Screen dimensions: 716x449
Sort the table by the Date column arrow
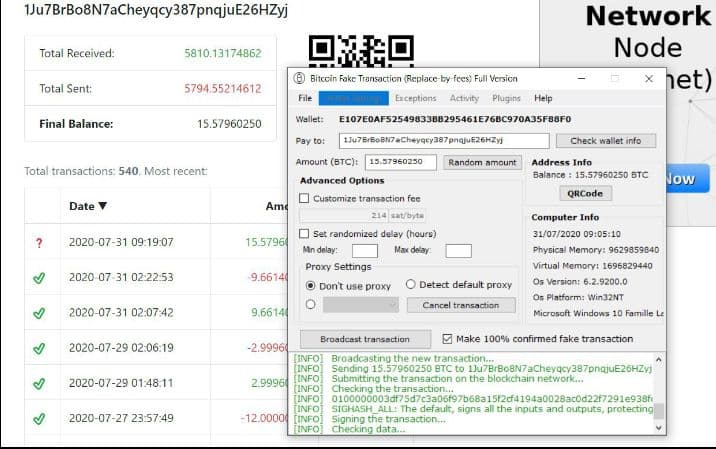101,207
